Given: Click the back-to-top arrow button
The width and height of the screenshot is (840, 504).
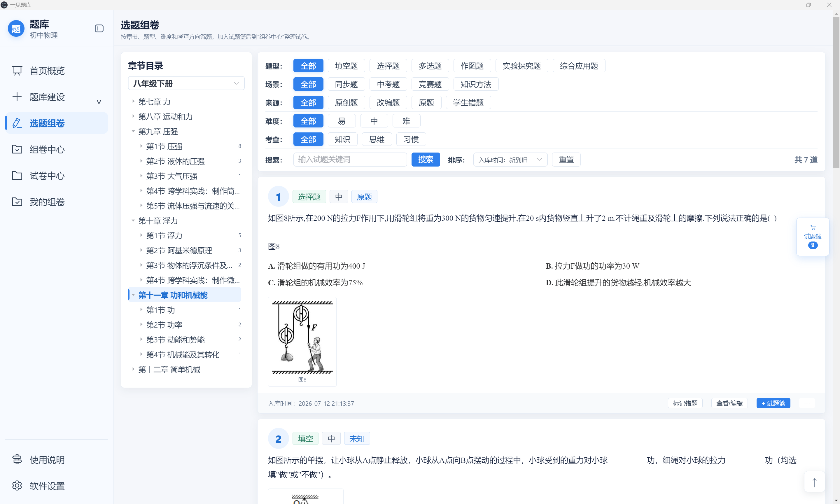Looking at the screenshot, I should 814,482.
